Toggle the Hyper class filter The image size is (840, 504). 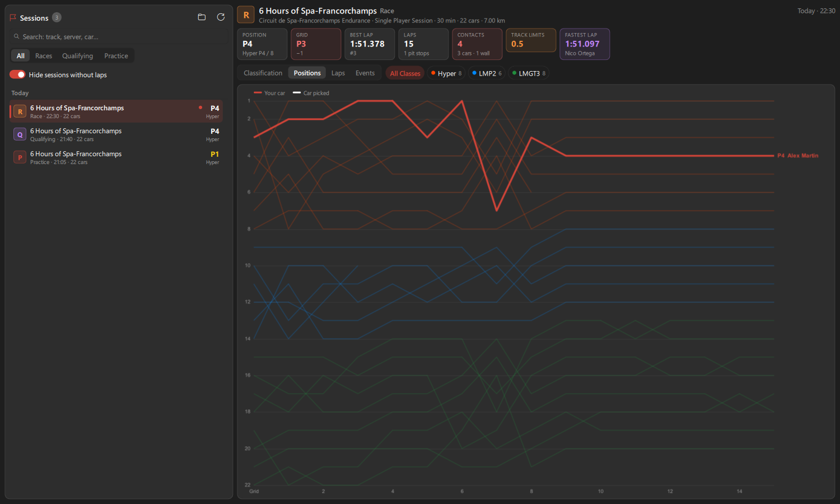[x=446, y=73]
